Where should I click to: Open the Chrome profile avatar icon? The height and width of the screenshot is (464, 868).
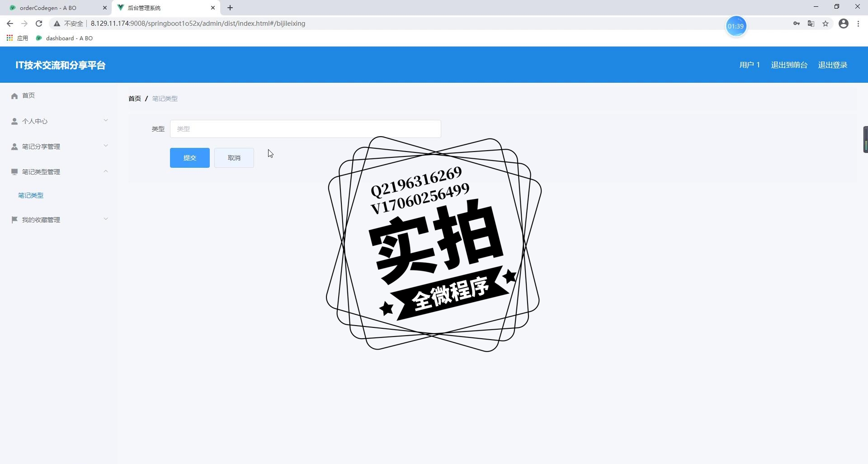click(x=844, y=24)
